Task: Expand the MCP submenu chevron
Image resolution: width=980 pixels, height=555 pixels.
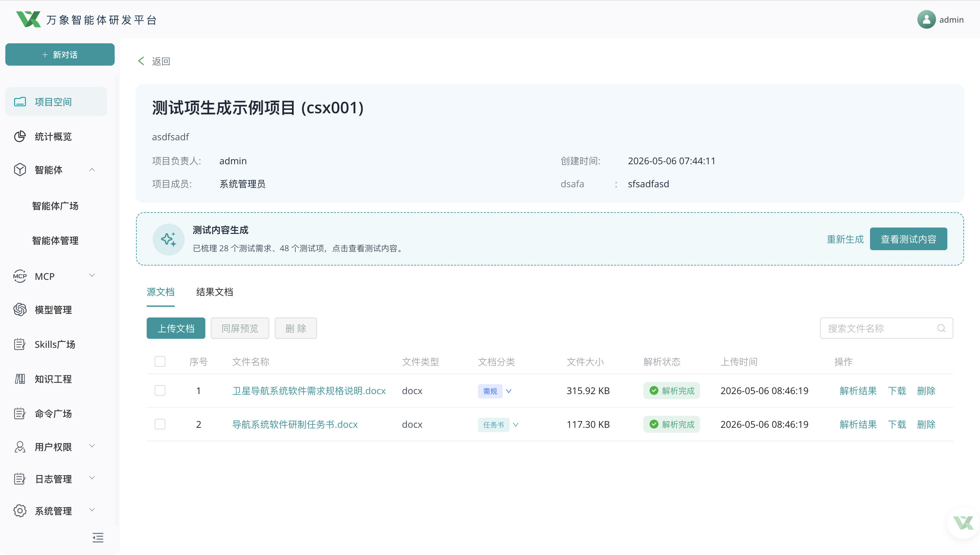Action: [92, 275]
